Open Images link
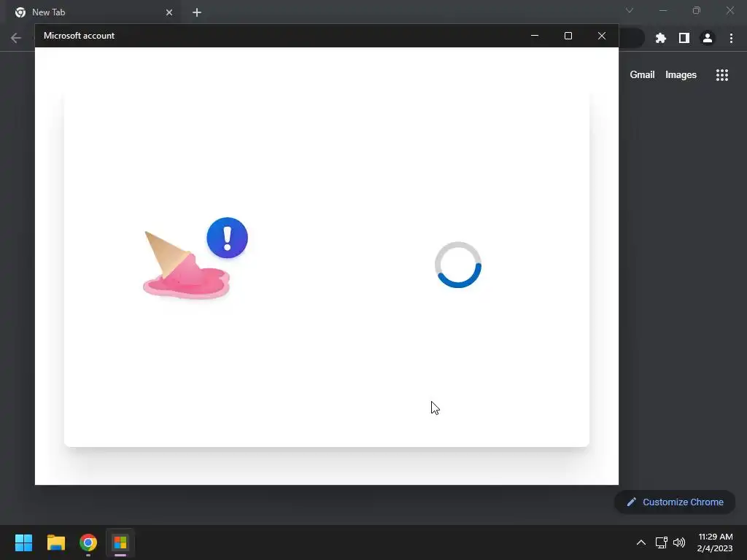747x560 pixels. click(681, 75)
